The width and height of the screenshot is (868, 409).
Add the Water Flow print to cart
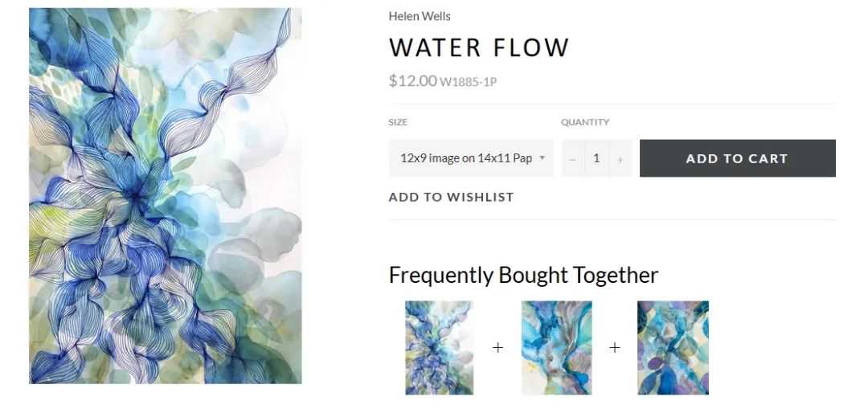tap(737, 158)
